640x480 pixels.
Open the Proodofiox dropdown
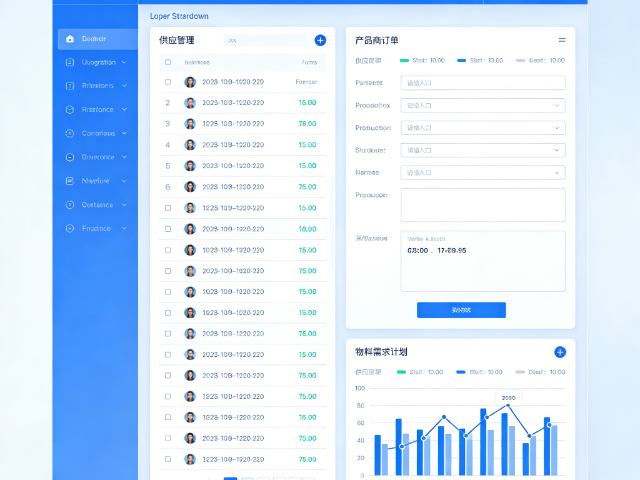[483, 105]
